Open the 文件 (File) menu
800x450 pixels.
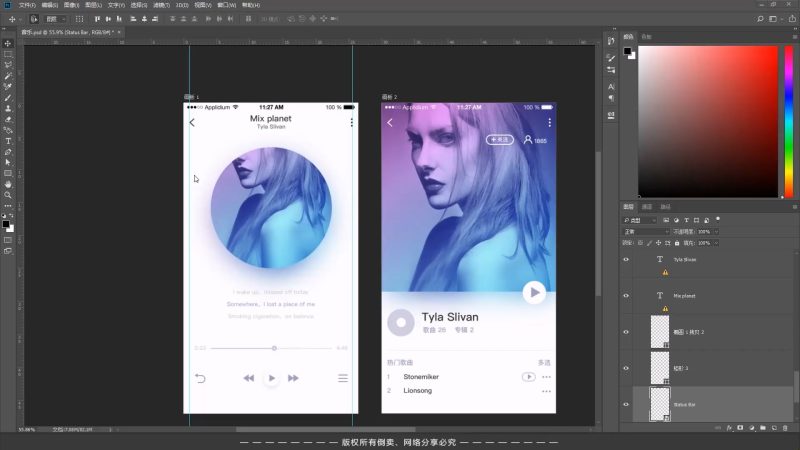click(27, 4)
